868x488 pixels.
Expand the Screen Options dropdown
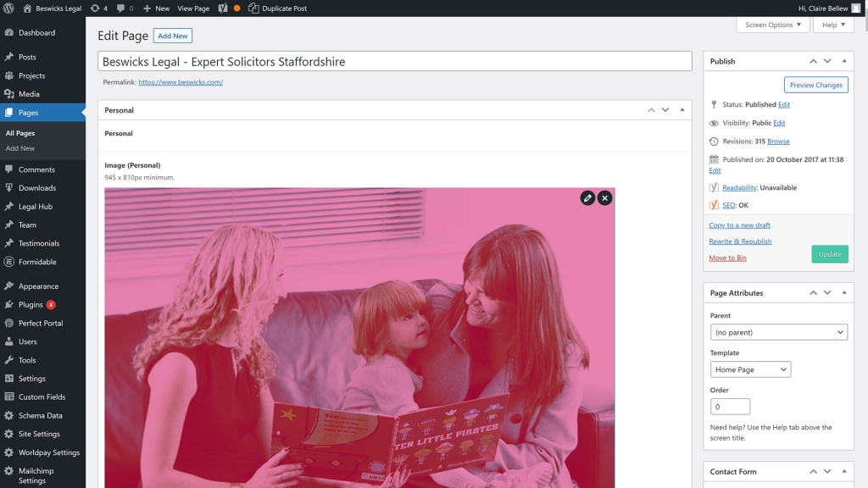pos(772,25)
